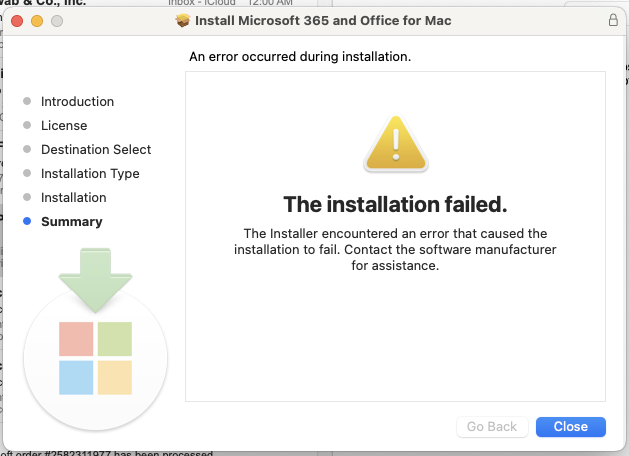Click the "An error occurred during installation" header text
Image resolution: width=629 pixels, height=456 pixels.
coord(300,57)
